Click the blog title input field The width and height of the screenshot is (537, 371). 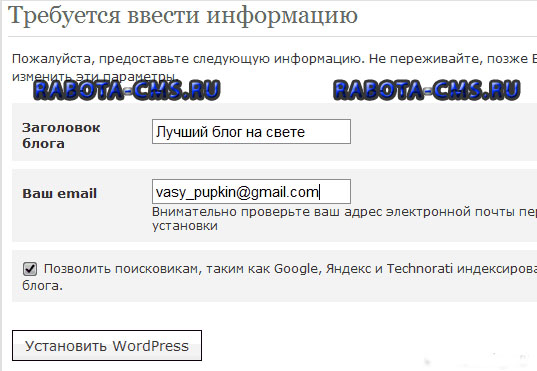(251, 132)
